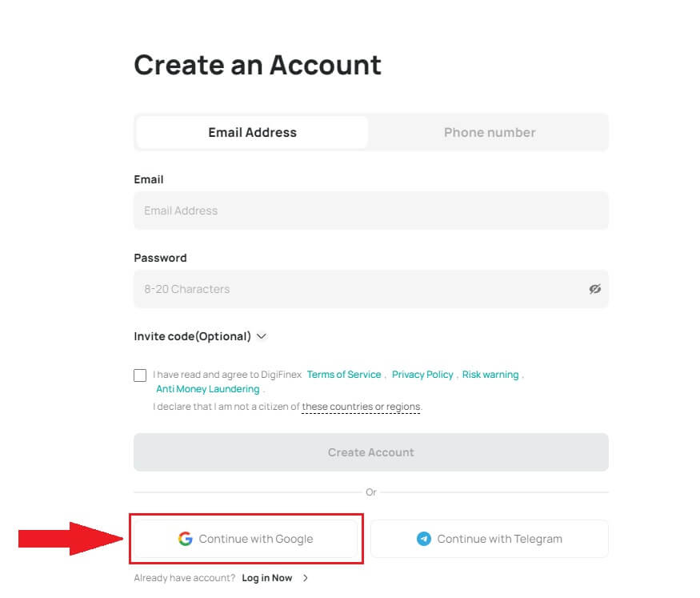Open the these countries or regions link
This screenshot has height=598, width=700.
[361, 406]
